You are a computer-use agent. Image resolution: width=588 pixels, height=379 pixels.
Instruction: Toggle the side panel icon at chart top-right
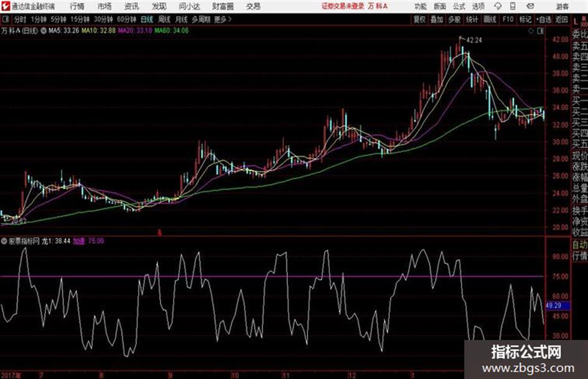[x=540, y=31]
